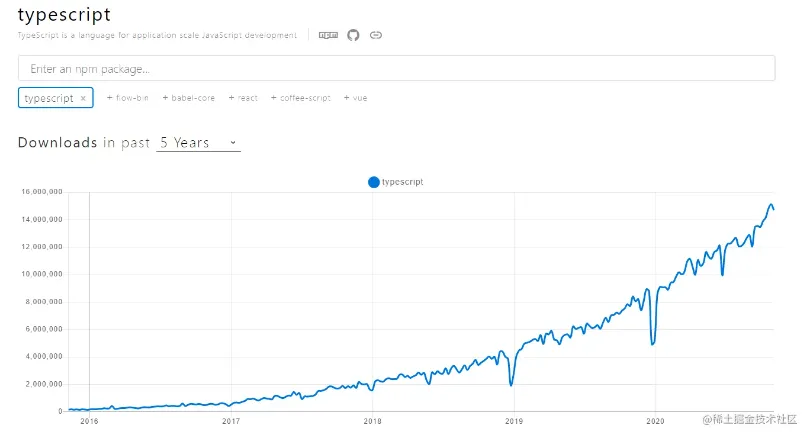Screen dimensions: 808x432
Task: Select the typescript package chip
Action: click(49, 98)
